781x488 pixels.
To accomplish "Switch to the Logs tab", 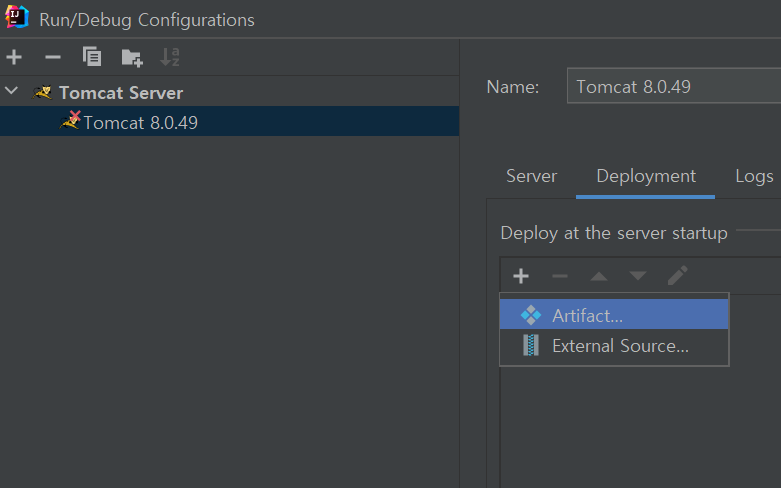I will click(754, 176).
